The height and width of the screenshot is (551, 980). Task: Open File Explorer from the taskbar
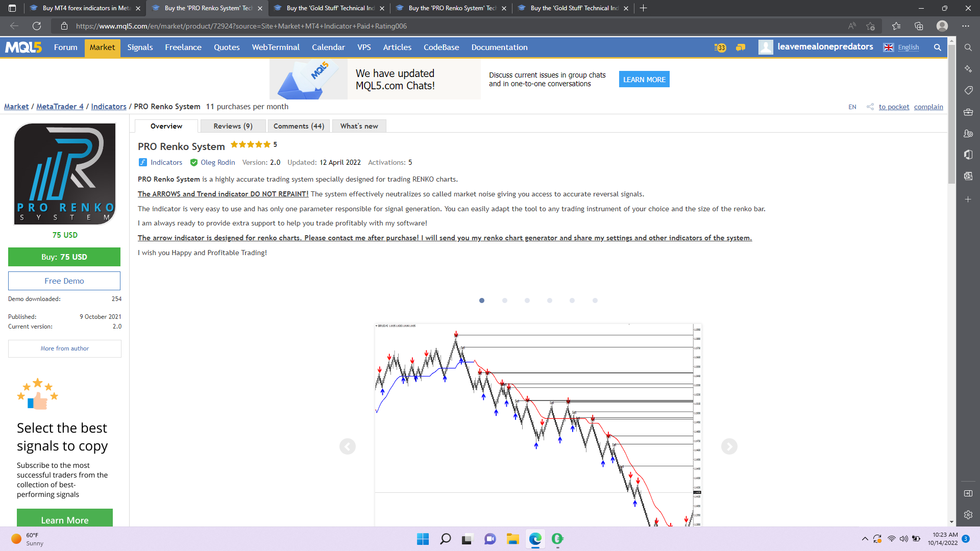coord(512,539)
